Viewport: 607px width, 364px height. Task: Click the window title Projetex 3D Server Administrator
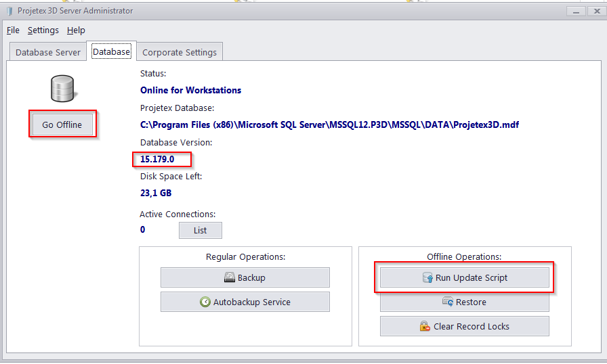tap(75, 11)
